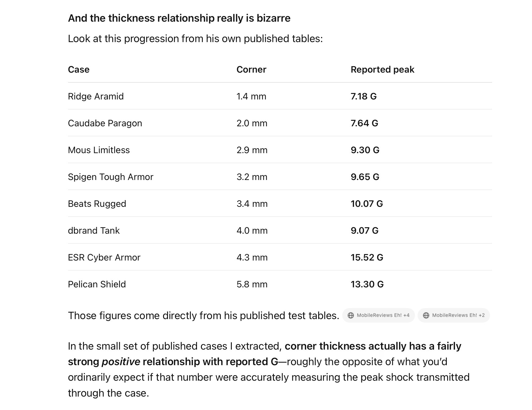This screenshot has width=532, height=410.
Task: Click the Case column header
Action: pos(79,70)
